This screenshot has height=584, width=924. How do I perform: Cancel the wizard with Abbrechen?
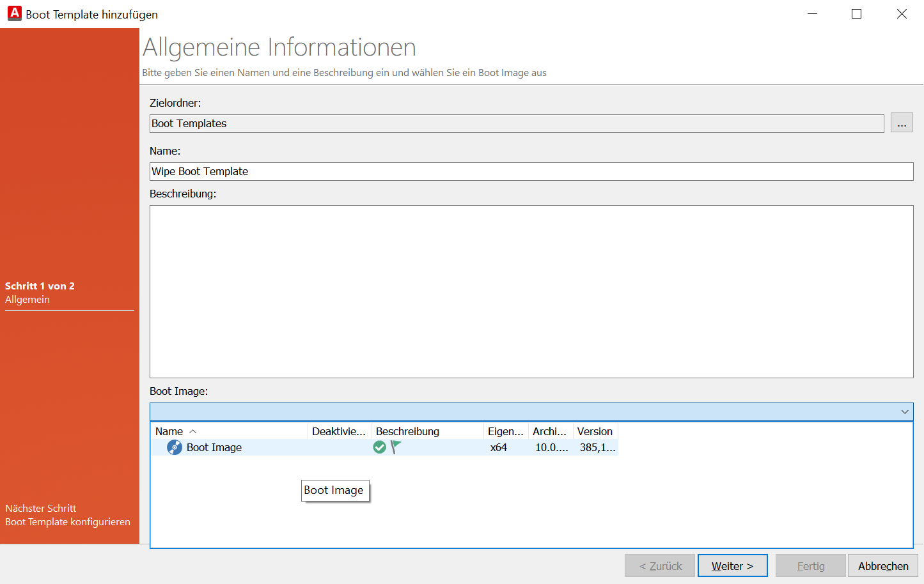point(882,566)
